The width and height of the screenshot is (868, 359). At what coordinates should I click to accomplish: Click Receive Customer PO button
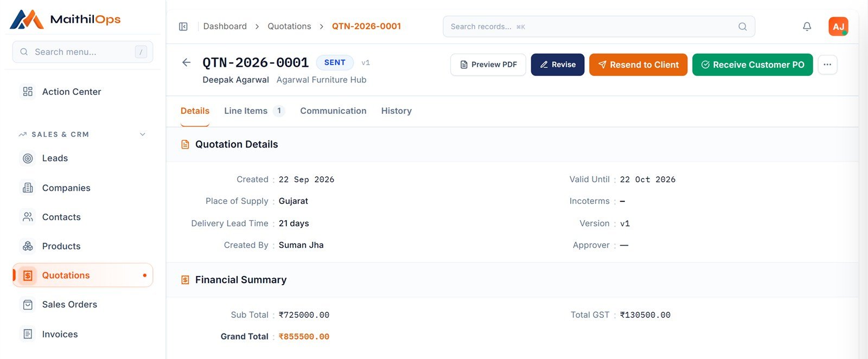(752, 65)
